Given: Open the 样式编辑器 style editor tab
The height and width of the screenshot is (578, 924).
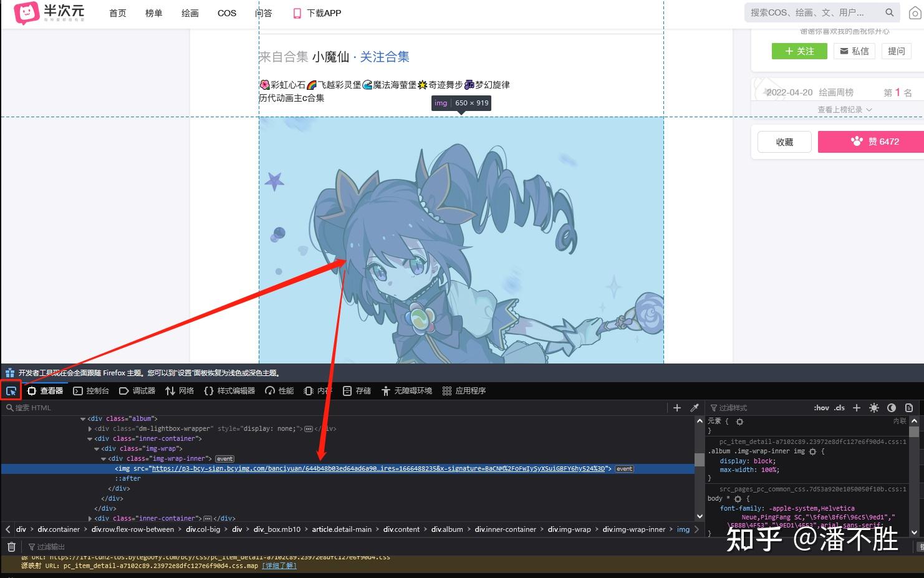Looking at the screenshot, I should tap(229, 391).
